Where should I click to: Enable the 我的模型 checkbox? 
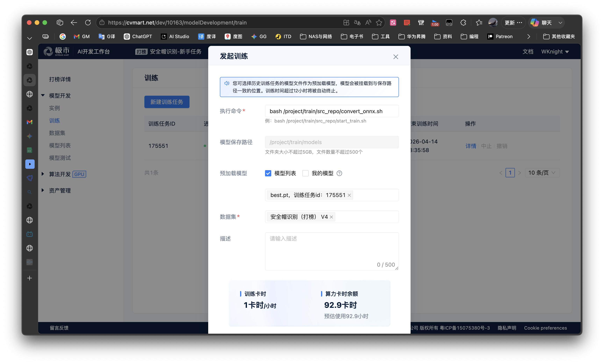coord(306,173)
